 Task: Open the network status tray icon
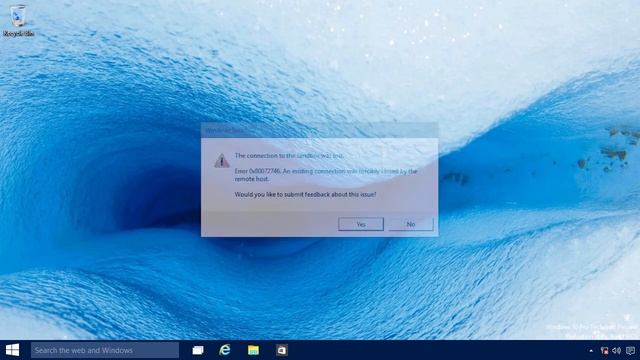pos(604,351)
